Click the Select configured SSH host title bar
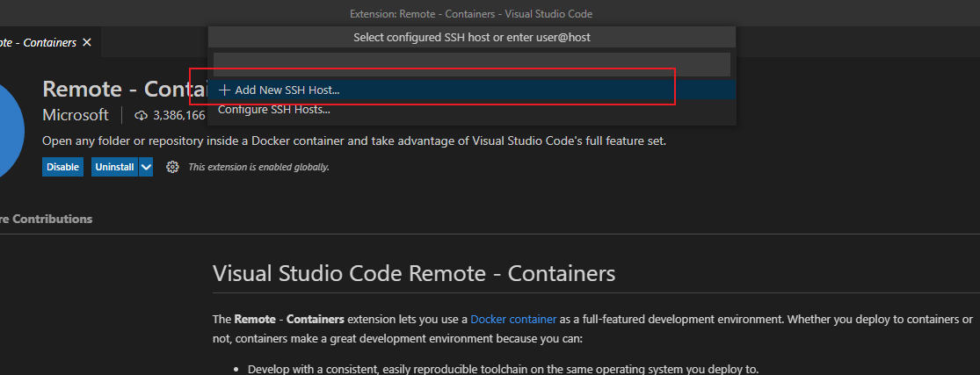This screenshot has height=375, width=980. coord(472,38)
